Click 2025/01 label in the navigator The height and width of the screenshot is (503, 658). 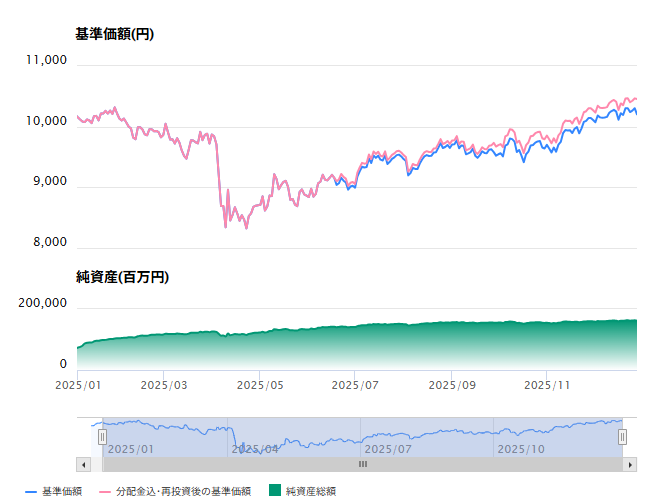tap(131, 449)
